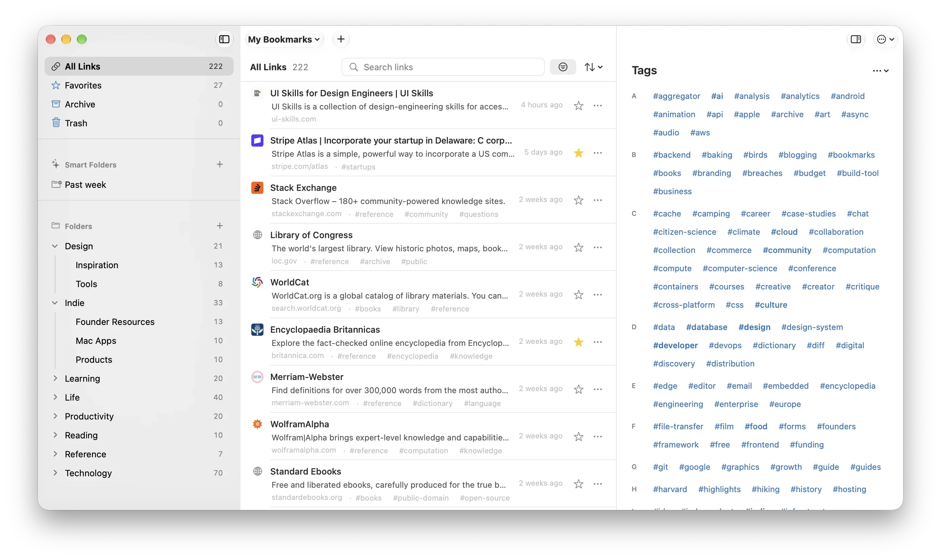941x560 pixels.
Task: Collapse the Indie folder
Action: click(x=55, y=303)
